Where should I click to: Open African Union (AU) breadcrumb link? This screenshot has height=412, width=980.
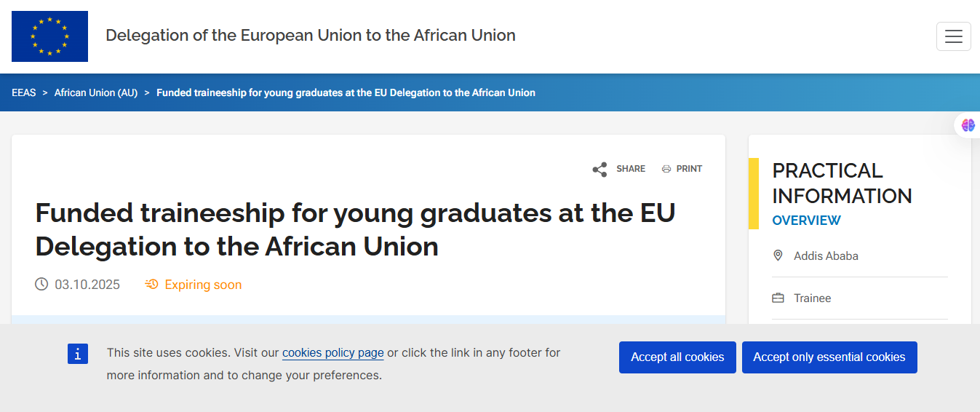96,92
